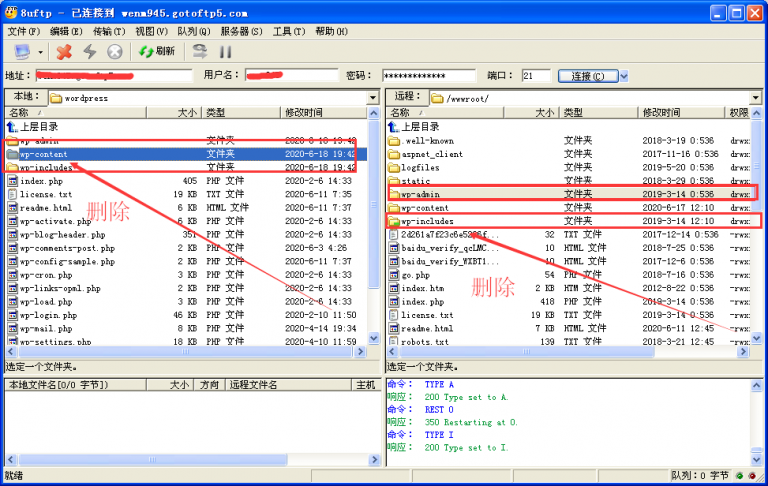Select local wp-comments-post.php file
768x486 pixels.
click(67, 248)
